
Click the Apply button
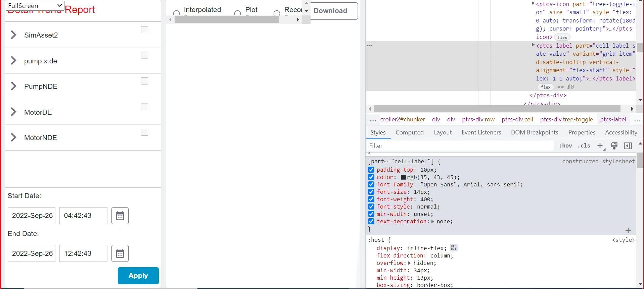pos(138,276)
